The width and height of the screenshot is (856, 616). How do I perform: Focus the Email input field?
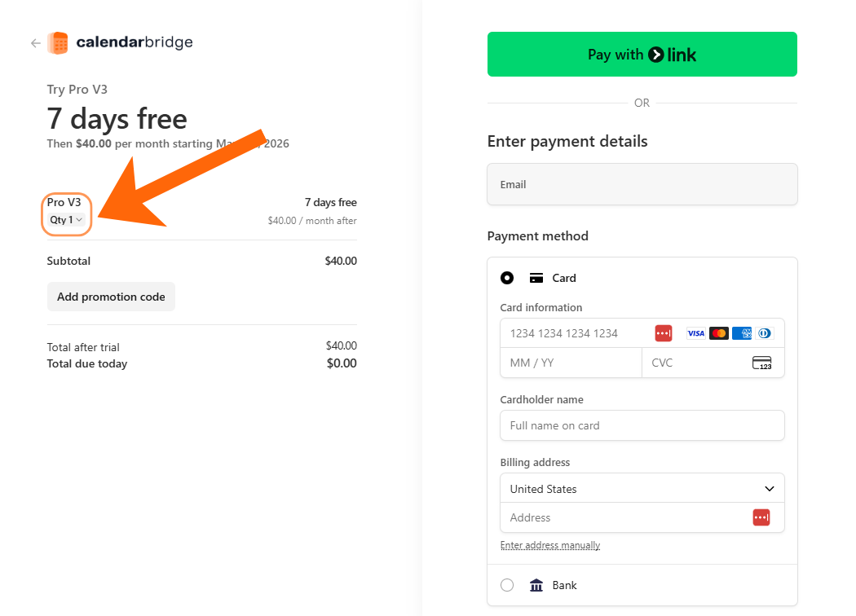click(x=642, y=184)
